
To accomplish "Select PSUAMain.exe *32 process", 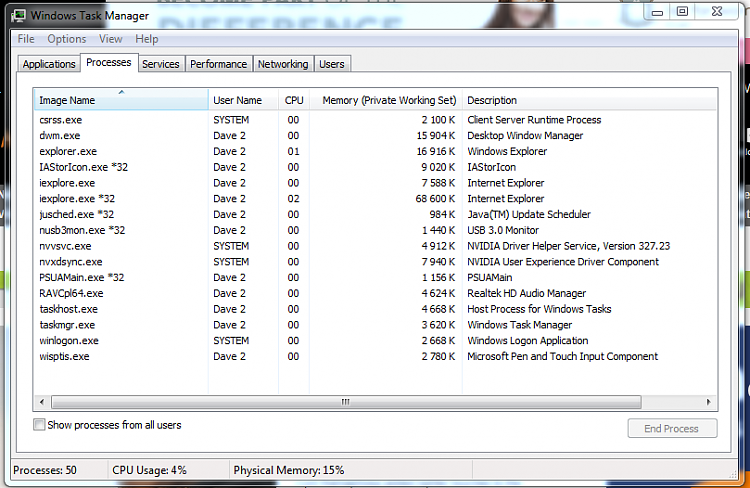I will pyautogui.click(x=375, y=277).
